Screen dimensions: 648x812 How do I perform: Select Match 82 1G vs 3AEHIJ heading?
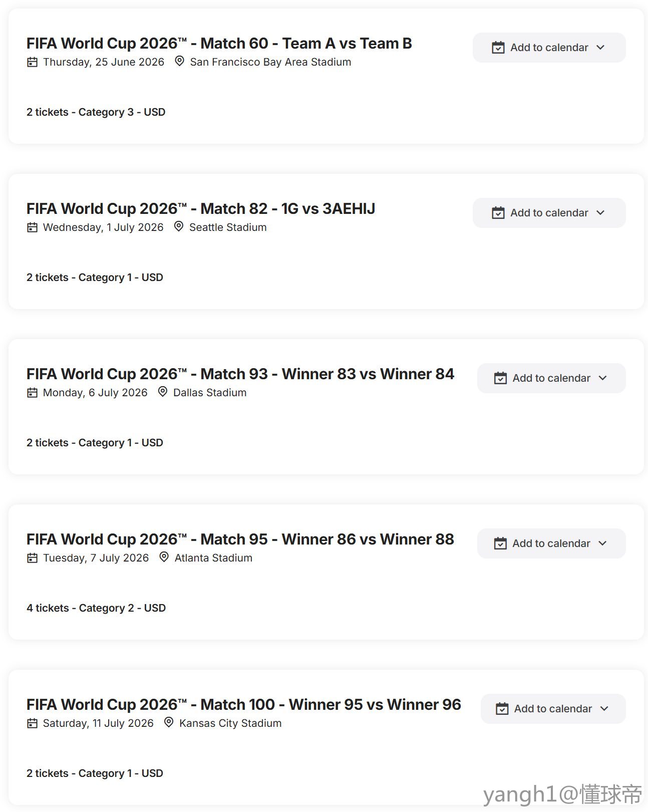(200, 209)
